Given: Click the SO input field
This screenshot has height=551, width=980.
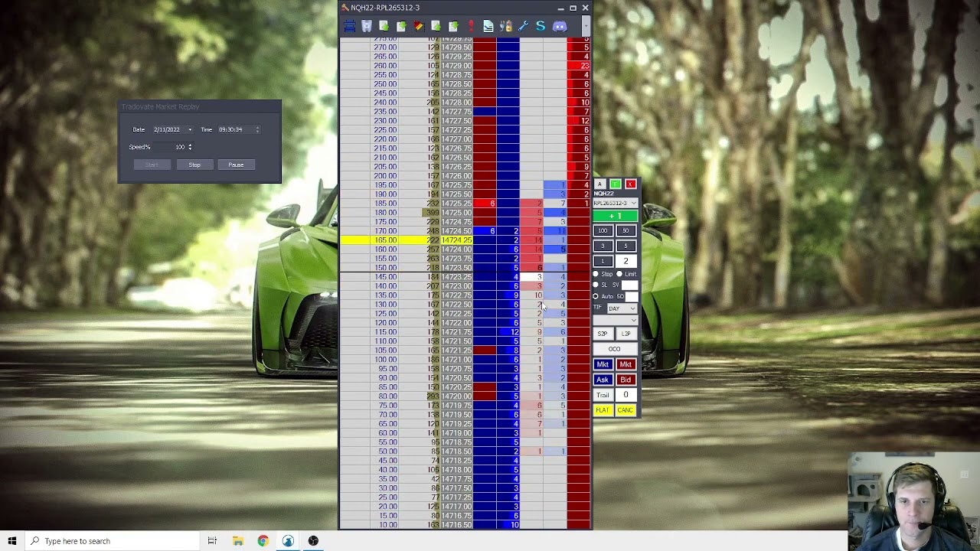Looking at the screenshot, I should coord(632,296).
